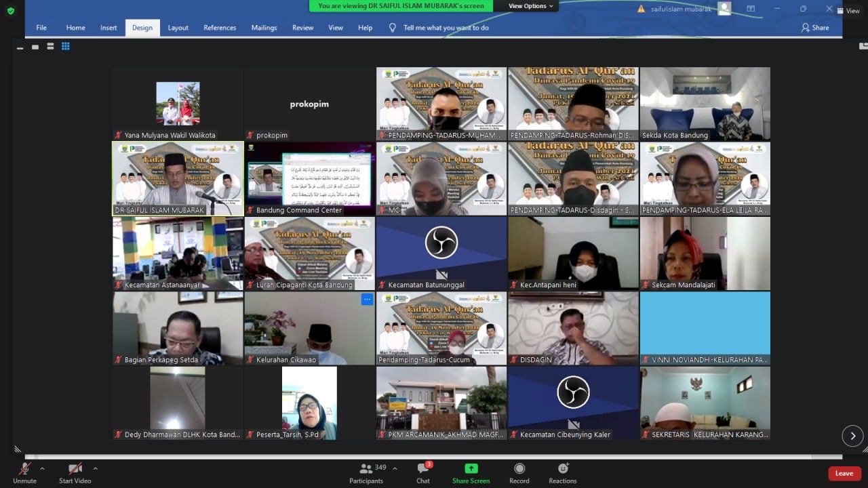The image size is (868, 488).
Task: Expand the arrow next to Participants count
Action: [395, 468]
